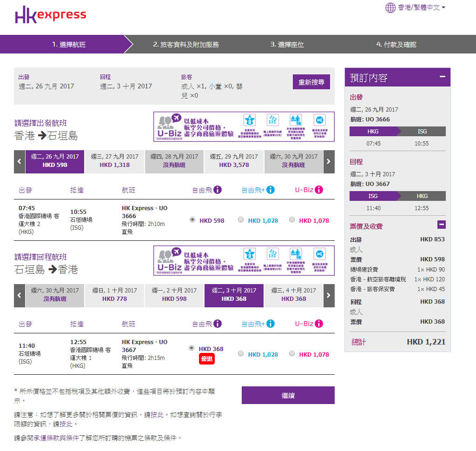Click info icon beside outbound 自由飛+
The image size is (476, 451).
pos(271,190)
